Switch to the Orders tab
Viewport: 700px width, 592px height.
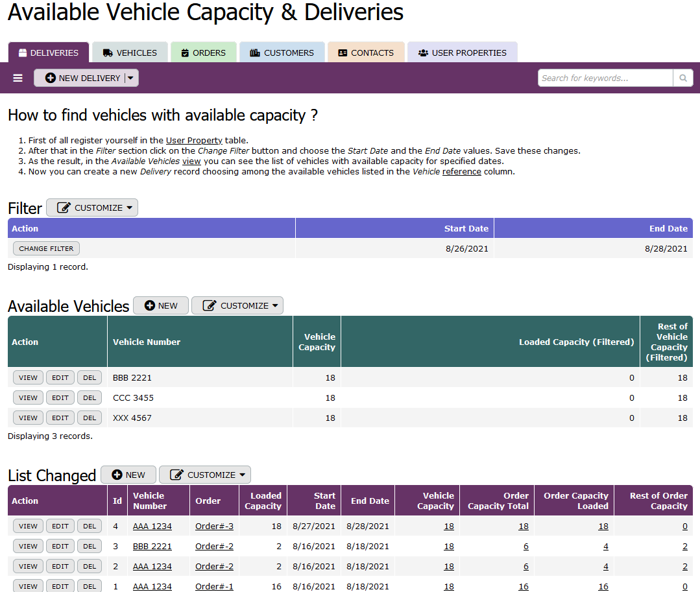tap(203, 53)
